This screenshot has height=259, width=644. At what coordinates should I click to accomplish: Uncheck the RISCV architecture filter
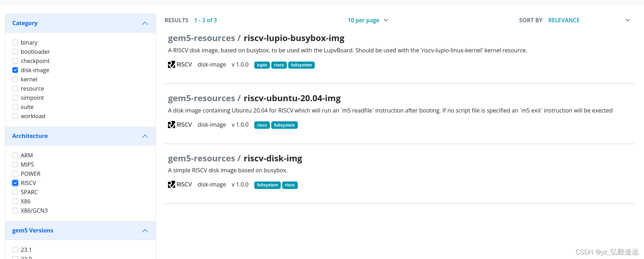point(15,183)
